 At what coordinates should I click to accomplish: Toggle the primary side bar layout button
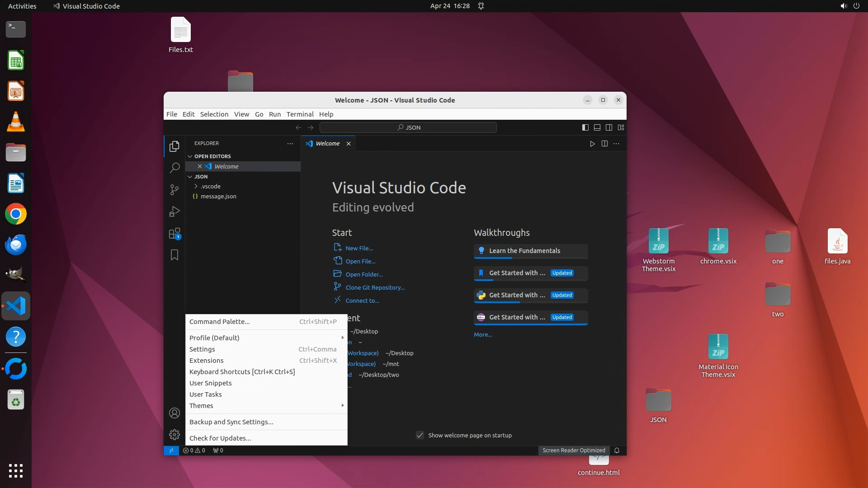[x=585, y=127]
